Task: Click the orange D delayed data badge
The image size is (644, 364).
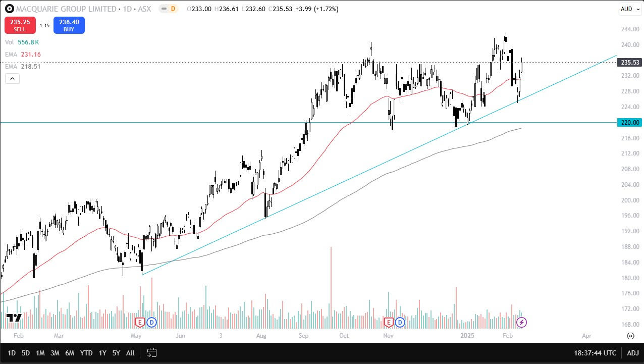Action: (x=173, y=9)
